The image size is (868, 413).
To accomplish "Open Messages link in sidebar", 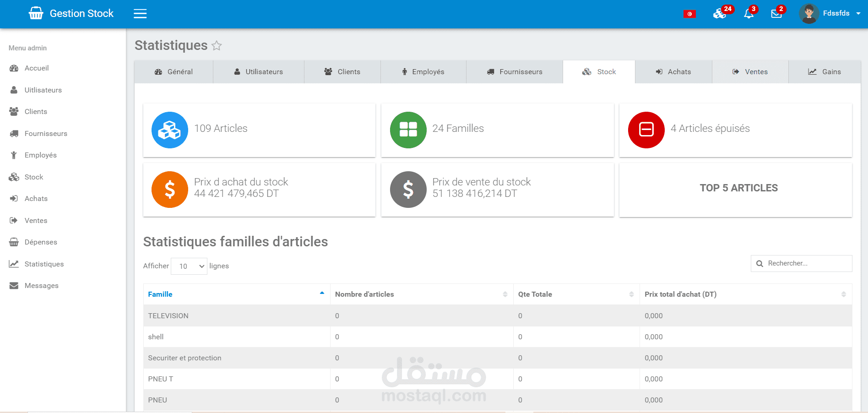I will click(42, 286).
